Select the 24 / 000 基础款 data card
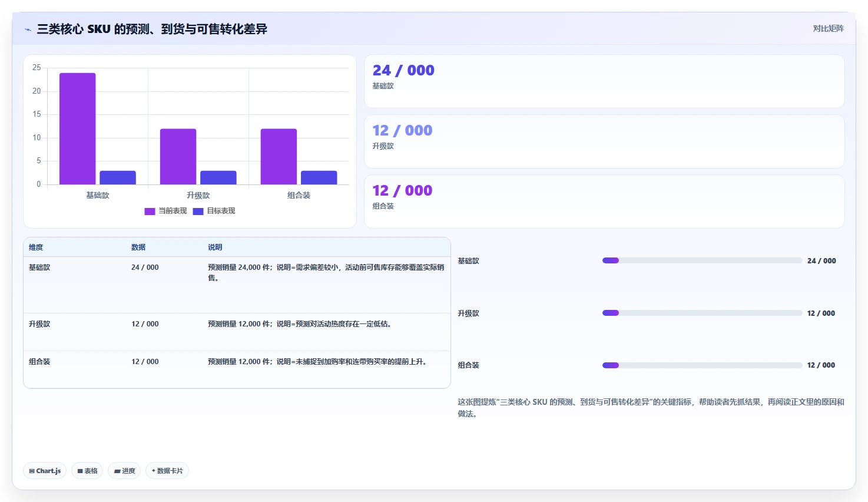Viewport: 868px width, 502px height. (604, 81)
